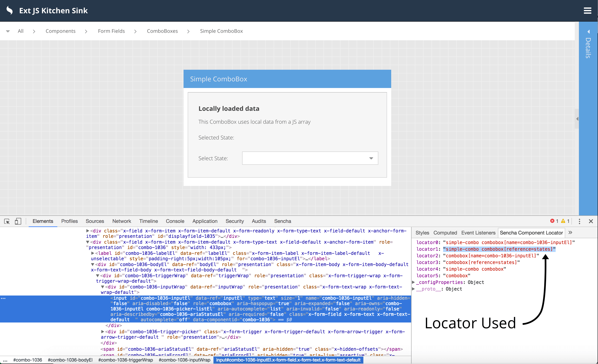Collapse the right panel splitter arrow
This screenshot has width=598, height=364.
click(577, 119)
